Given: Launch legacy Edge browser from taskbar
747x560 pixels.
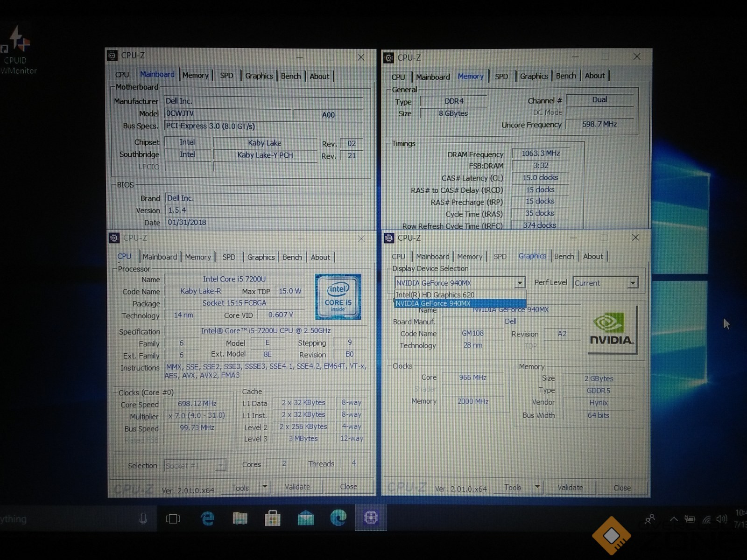Looking at the screenshot, I should 207,518.
